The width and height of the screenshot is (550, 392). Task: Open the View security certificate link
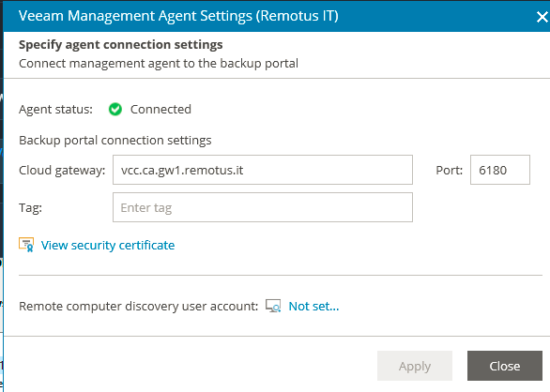[108, 245]
